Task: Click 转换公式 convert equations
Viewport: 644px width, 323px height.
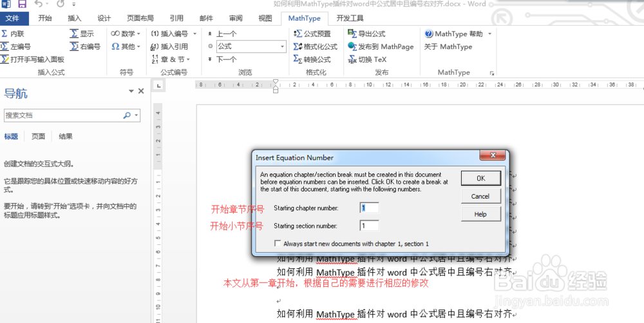Action: click(x=312, y=59)
